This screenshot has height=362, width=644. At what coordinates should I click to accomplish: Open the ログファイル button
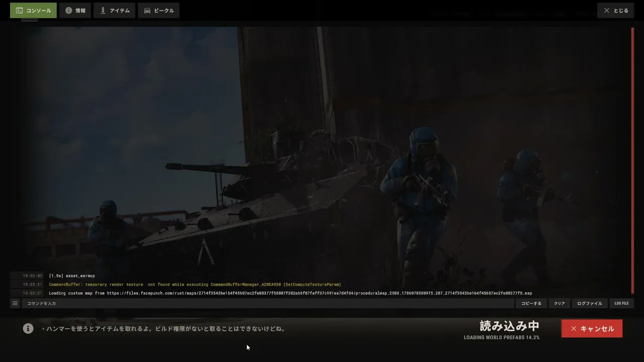click(590, 303)
